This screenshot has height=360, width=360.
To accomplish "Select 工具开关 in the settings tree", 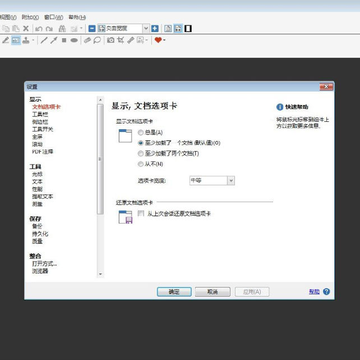I will 43,129.
